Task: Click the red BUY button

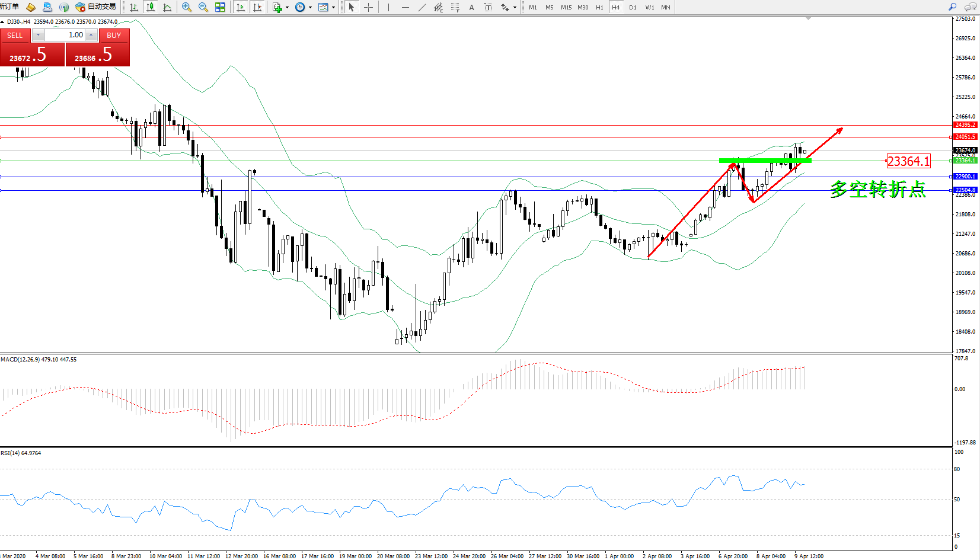Action: 114,36
